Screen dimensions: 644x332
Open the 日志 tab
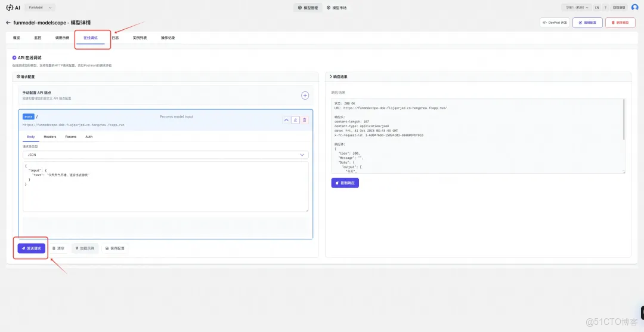116,38
